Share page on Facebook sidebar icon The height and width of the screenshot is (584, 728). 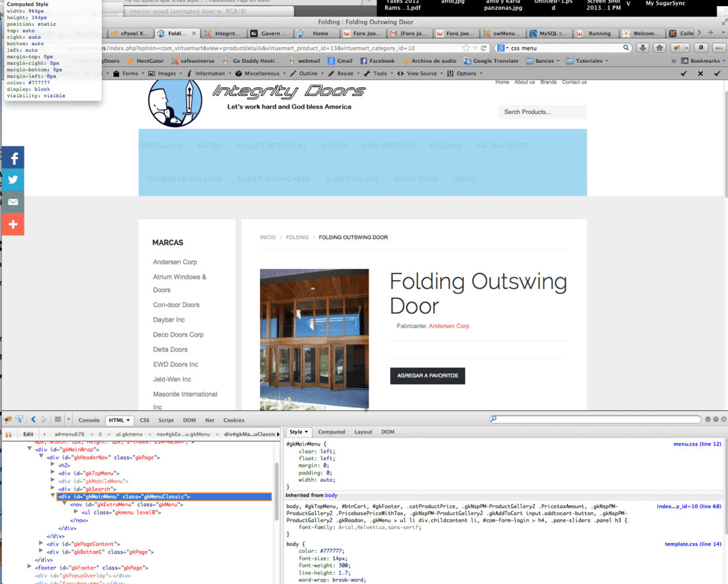pos(13,158)
